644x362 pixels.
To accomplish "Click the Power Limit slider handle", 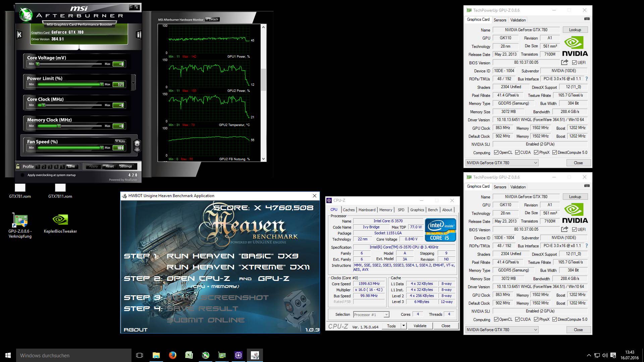I will point(102,84).
